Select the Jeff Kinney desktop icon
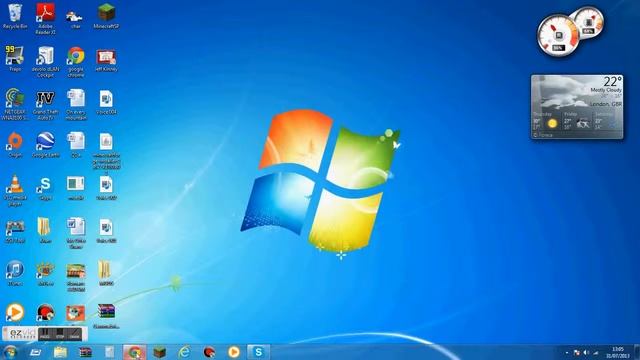 (106, 60)
